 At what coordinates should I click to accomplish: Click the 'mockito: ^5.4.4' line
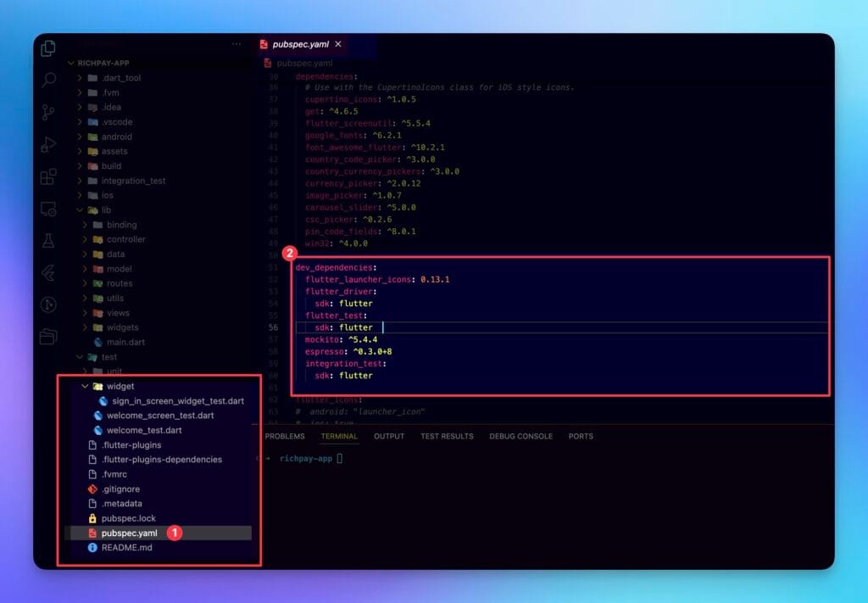tap(341, 339)
